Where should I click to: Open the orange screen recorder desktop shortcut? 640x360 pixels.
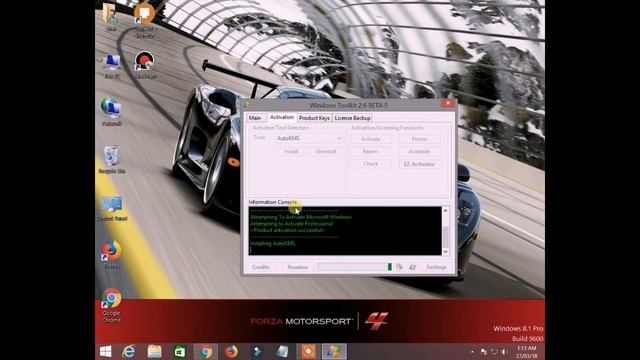[x=144, y=20]
